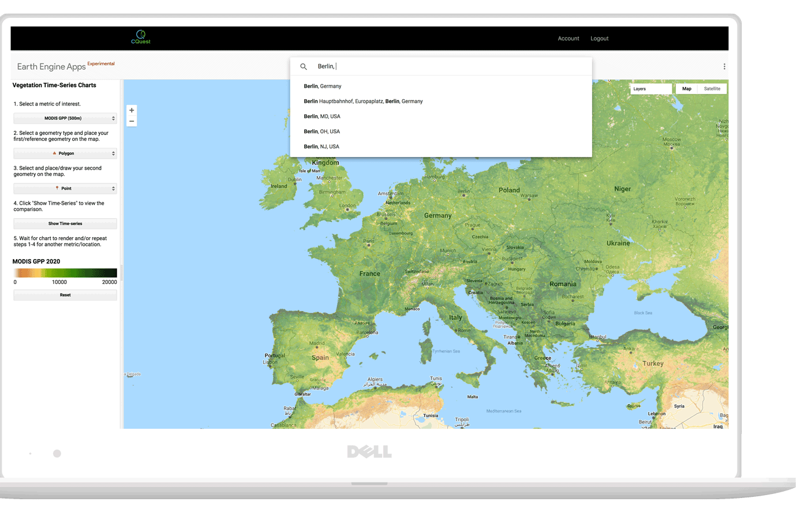Click the search magnifier icon
The height and width of the screenshot is (532, 808).
pos(304,66)
